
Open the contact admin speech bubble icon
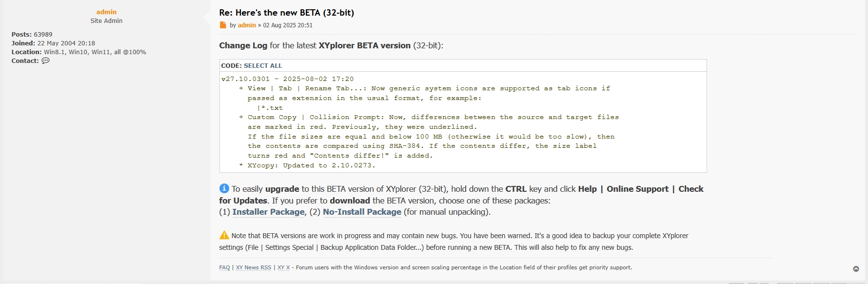tap(45, 61)
